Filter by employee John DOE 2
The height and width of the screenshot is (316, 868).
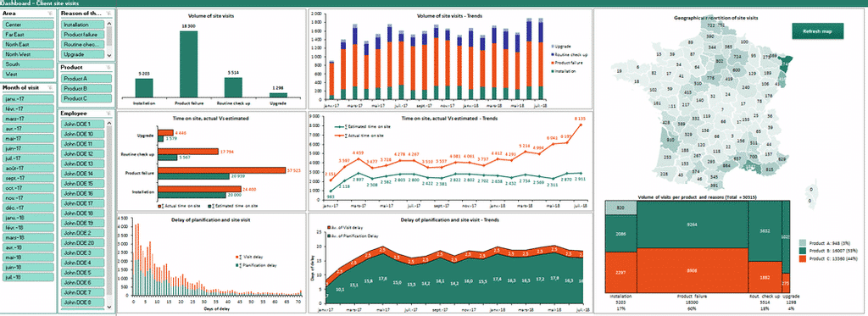coord(83,233)
